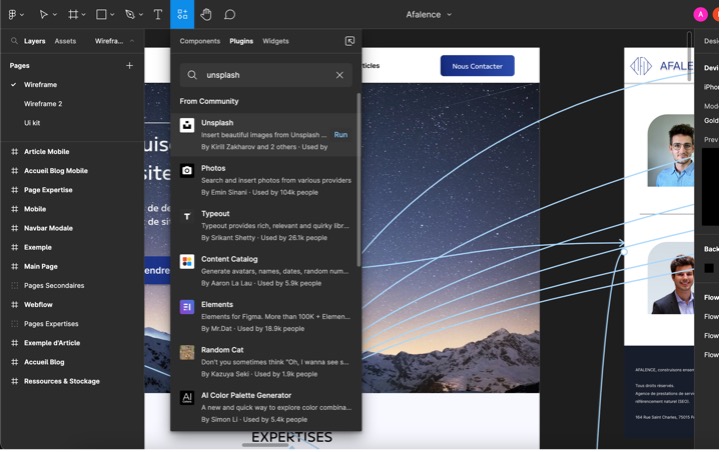This screenshot has width=724, height=452.
Task: Click the AI Color Palette Generator icon
Action: 187,398
